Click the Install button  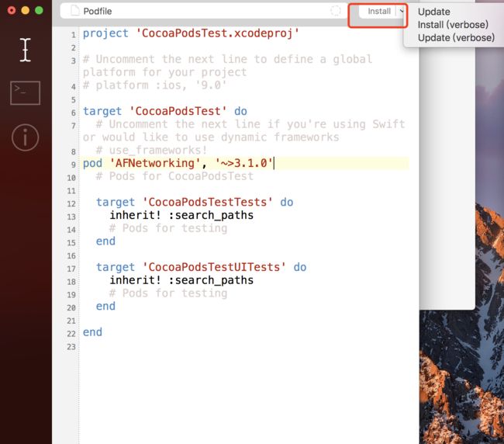[x=379, y=12]
